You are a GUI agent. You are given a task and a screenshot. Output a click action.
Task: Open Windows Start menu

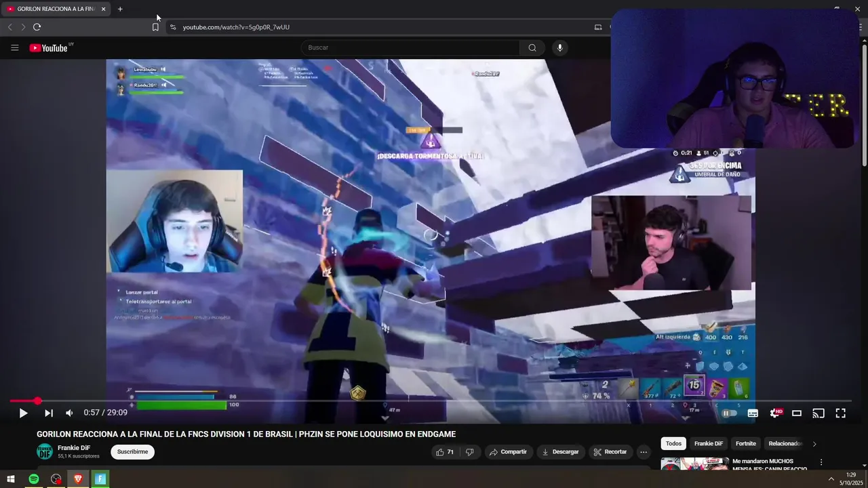pyautogui.click(x=11, y=479)
